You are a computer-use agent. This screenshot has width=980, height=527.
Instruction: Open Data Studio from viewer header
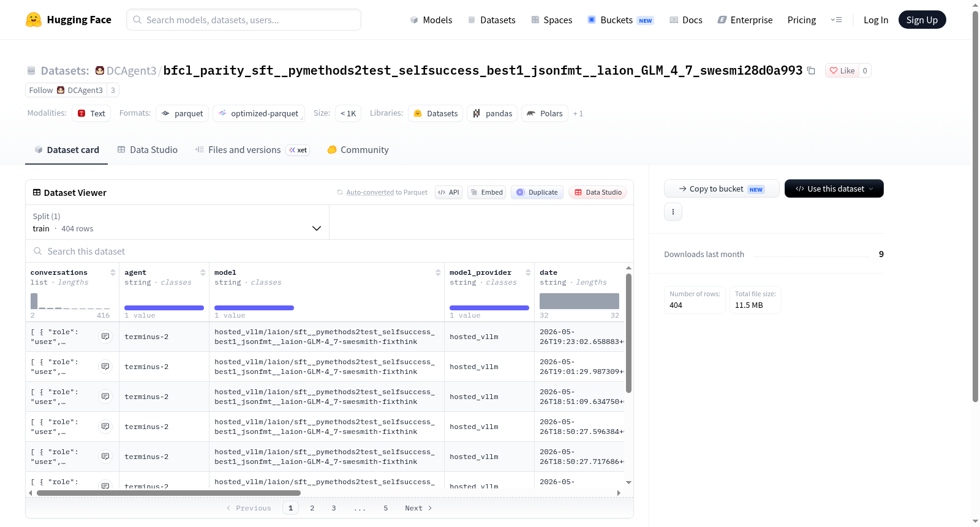(598, 192)
